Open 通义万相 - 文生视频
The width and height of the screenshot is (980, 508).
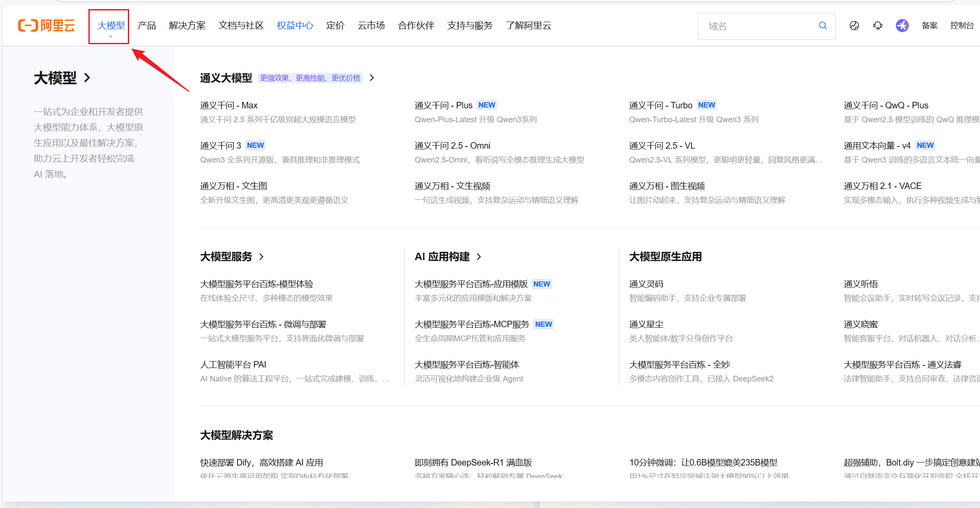[x=453, y=186]
